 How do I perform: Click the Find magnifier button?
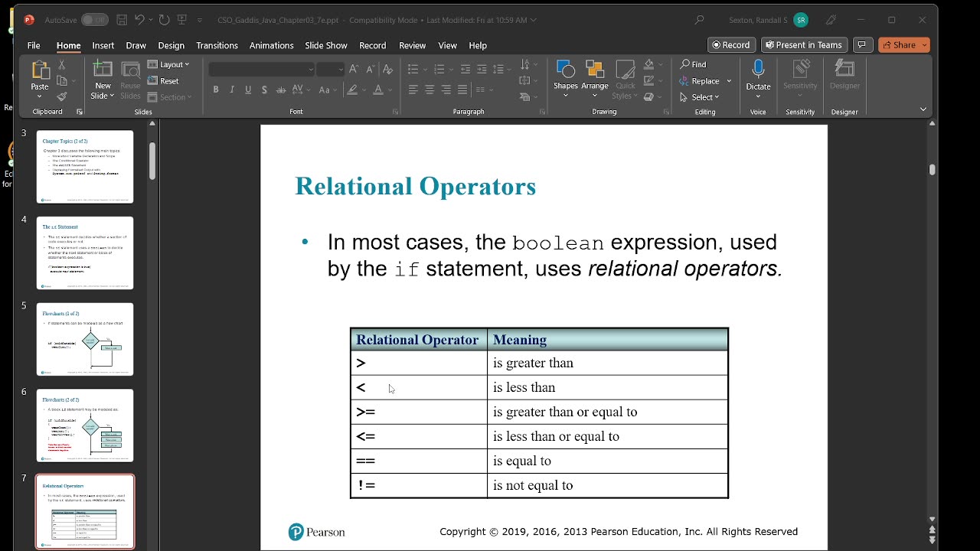(x=694, y=64)
